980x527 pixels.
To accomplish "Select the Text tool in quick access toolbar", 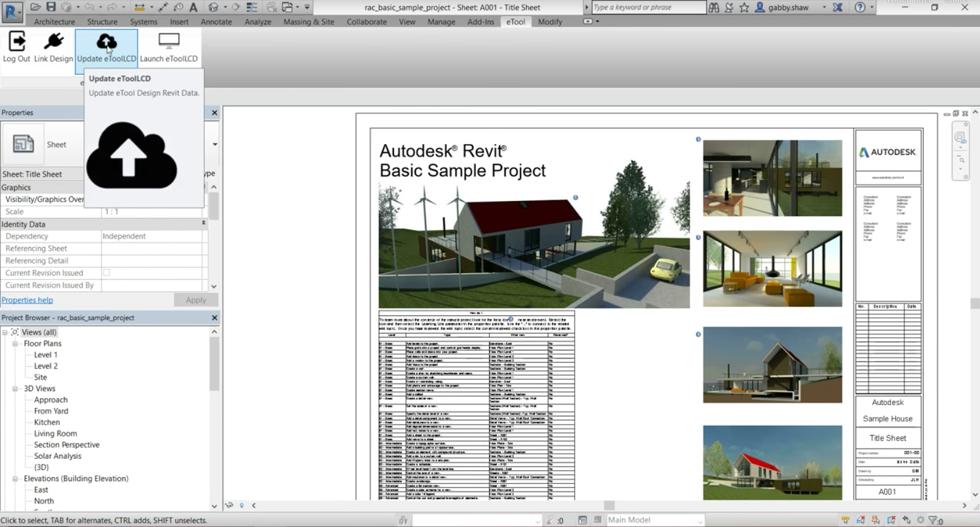I will [193, 7].
